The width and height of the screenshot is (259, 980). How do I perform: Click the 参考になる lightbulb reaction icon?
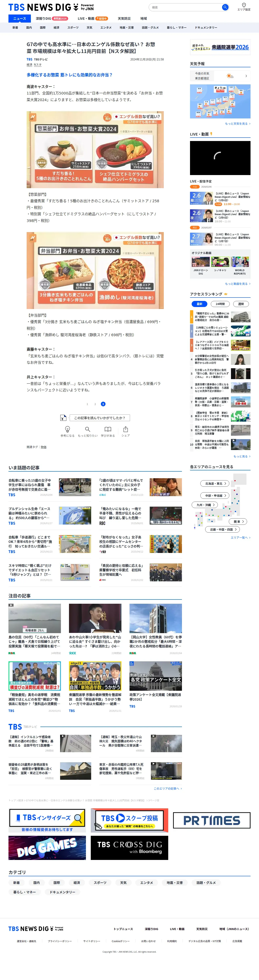point(67,429)
